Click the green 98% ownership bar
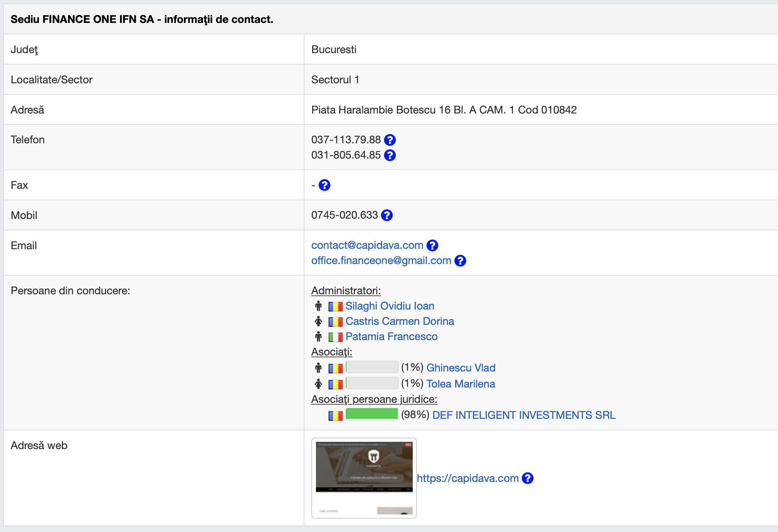This screenshot has height=532, width=778. [372, 414]
